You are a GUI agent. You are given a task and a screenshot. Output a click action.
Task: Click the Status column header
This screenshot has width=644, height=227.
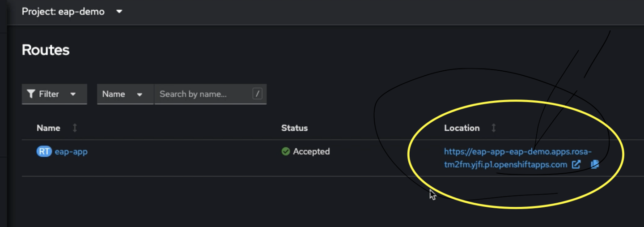(294, 128)
